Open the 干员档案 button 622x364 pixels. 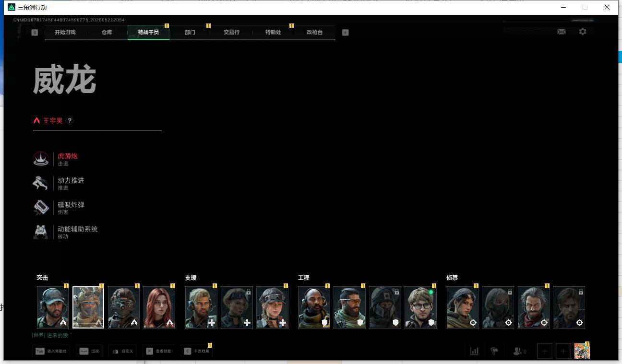(197, 352)
